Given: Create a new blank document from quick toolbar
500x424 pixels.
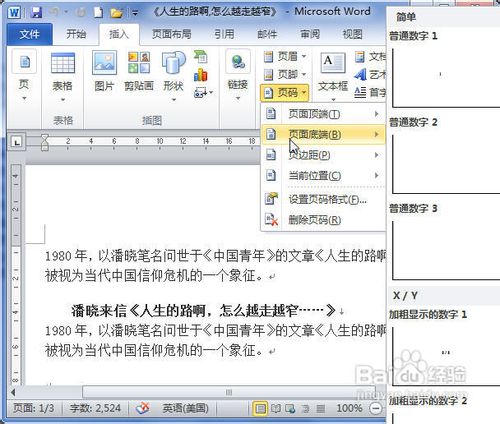Looking at the screenshot, I should pos(98,12).
